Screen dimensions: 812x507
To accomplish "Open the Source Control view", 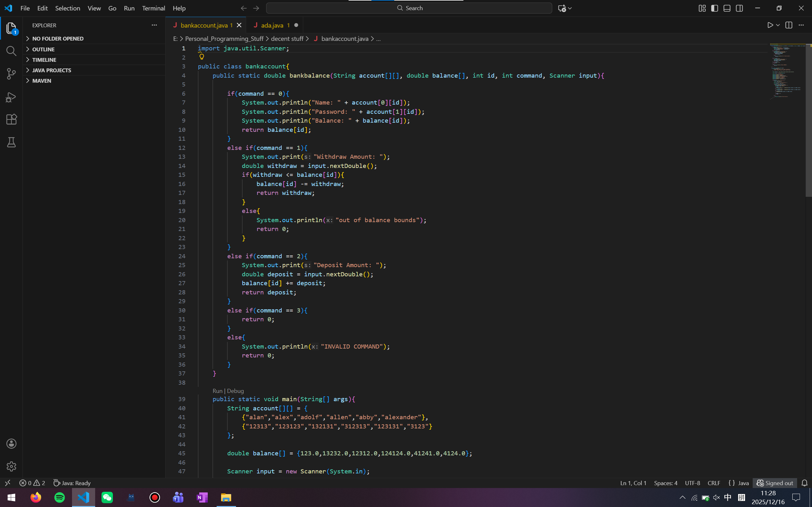I will (x=11, y=74).
